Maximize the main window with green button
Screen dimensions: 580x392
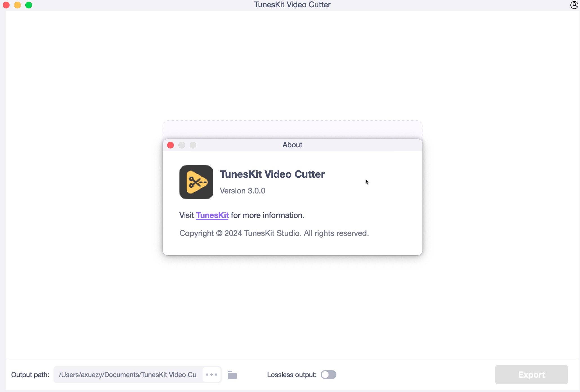pyautogui.click(x=29, y=5)
